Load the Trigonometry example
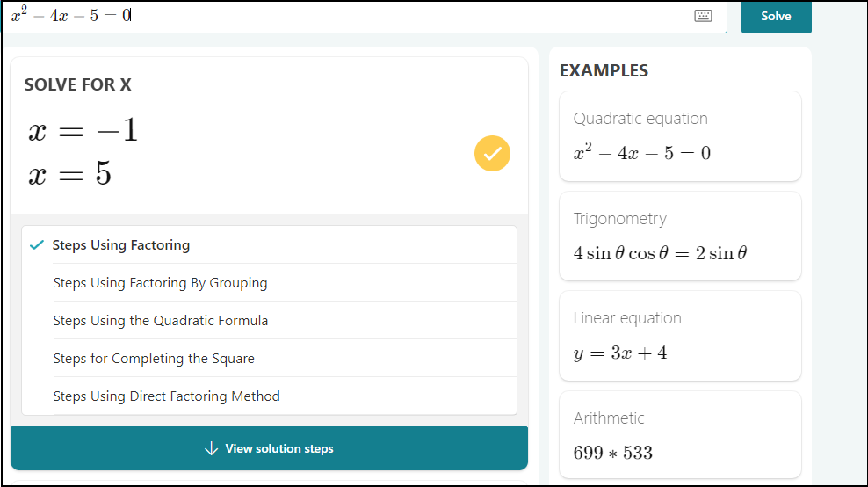The width and height of the screenshot is (868, 487). [680, 236]
